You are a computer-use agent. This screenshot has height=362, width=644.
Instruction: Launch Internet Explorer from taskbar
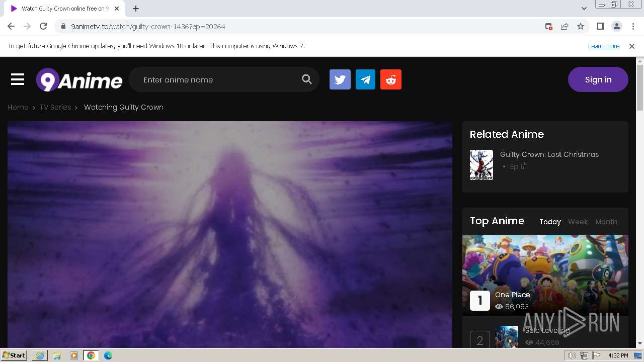pos(40,355)
